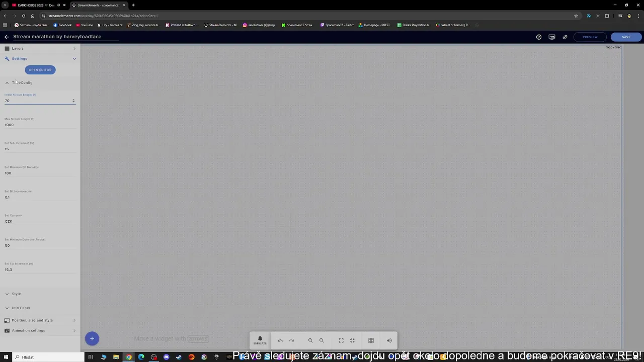
Task: Zoom out of the canvas
Action: [x=321, y=340]
